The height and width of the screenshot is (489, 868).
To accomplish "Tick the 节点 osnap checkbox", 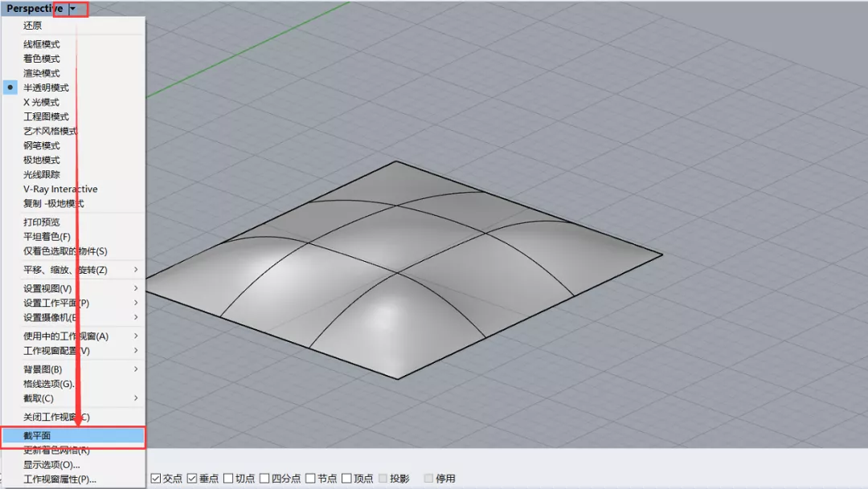I will [x=310, y=479].
